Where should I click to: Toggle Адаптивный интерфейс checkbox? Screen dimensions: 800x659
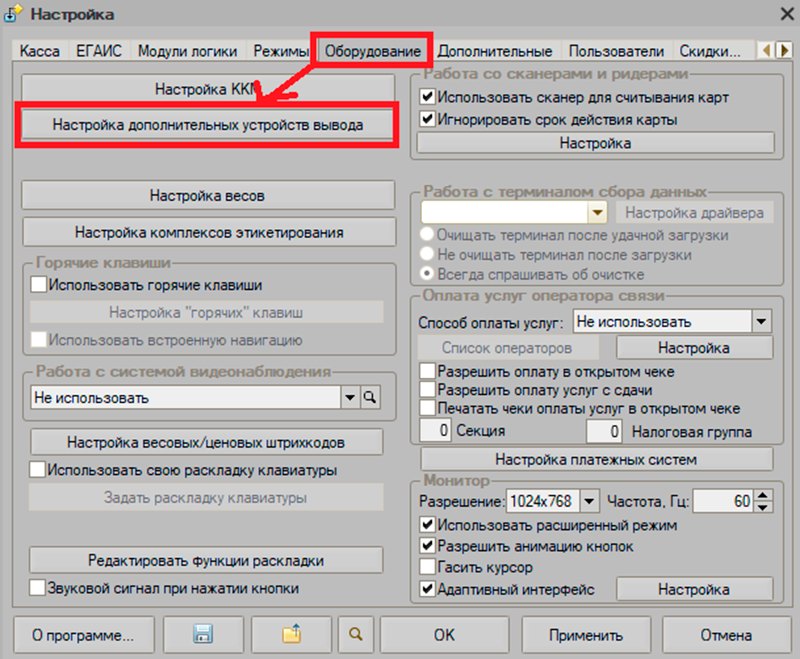(x=427, y=589)
